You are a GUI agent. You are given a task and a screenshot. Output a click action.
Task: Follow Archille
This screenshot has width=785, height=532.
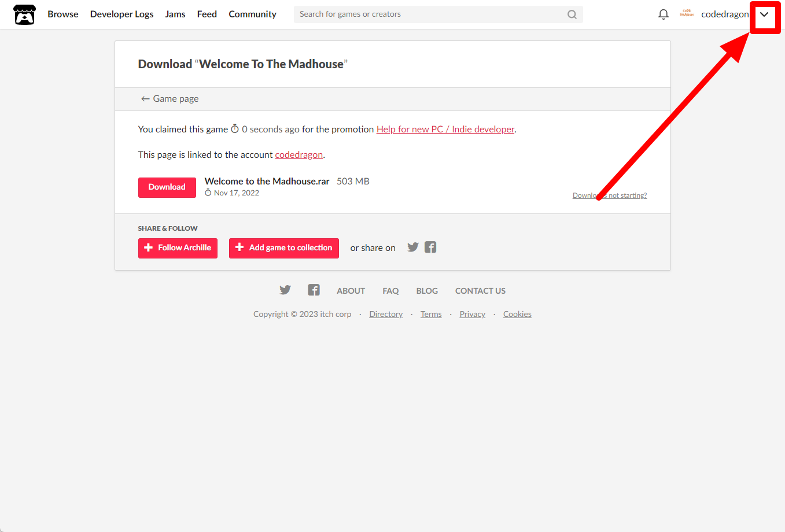point(178,248)
